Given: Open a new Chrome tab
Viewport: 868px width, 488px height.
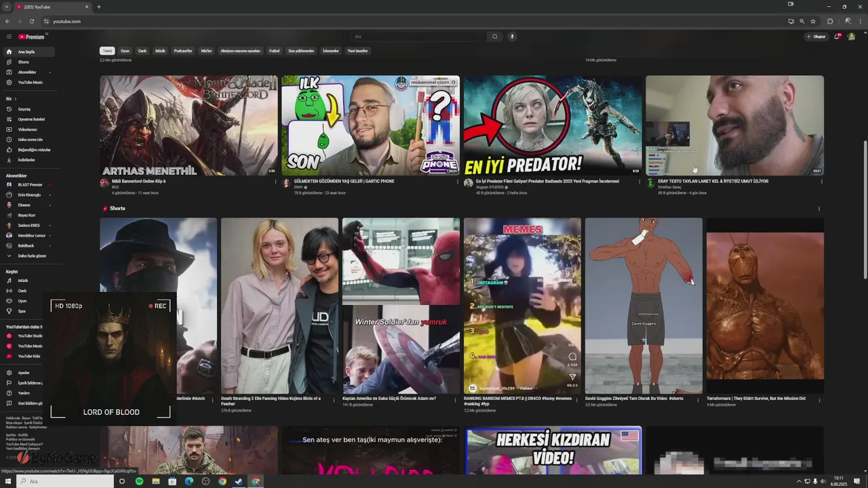Looking at the screenshot, I should pyautogui.click(x=99, y=7).
